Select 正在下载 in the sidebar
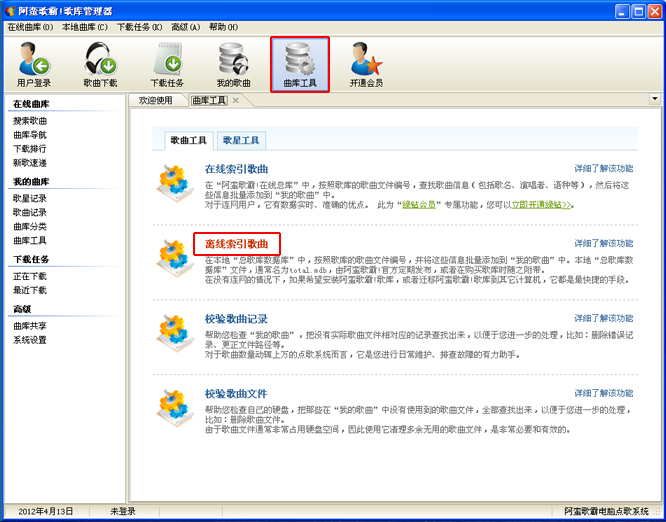 pos(30,277)
